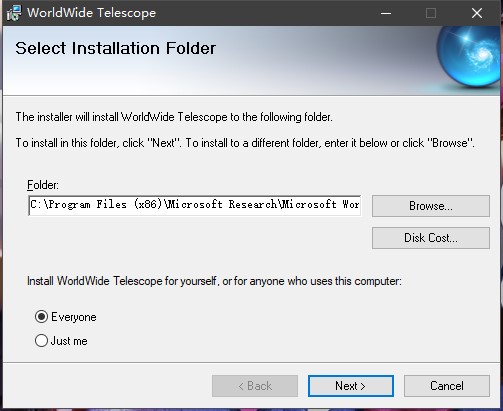Image resolution: width=503 pixels, height=411 pixels.
Task: Minimize the WorldWide Telescope installer window
Action: [x=386, y=13]
